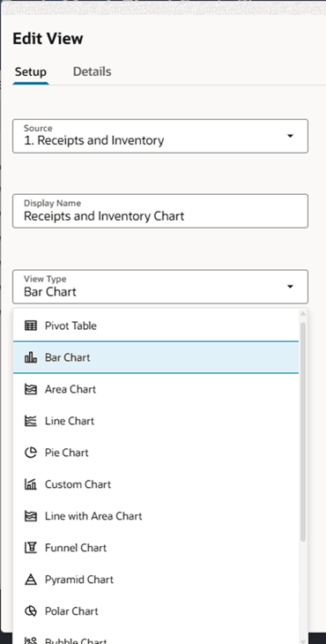Viewport: 326px width, 644px height.
Task: Switch to the Details tab
Action: [92, 71]
